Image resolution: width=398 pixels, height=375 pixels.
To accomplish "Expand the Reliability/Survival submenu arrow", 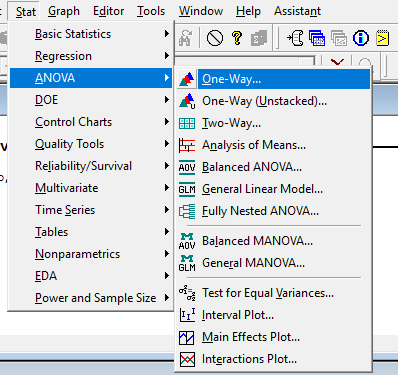I will 167,166.
